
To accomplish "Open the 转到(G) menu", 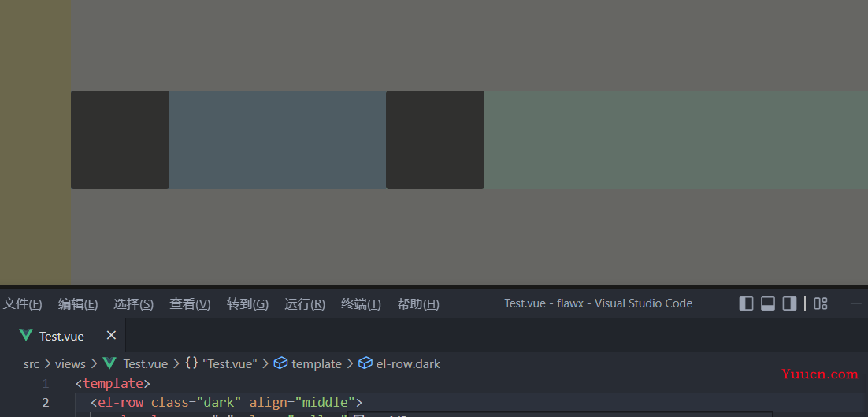I will [x=247, y=304].
